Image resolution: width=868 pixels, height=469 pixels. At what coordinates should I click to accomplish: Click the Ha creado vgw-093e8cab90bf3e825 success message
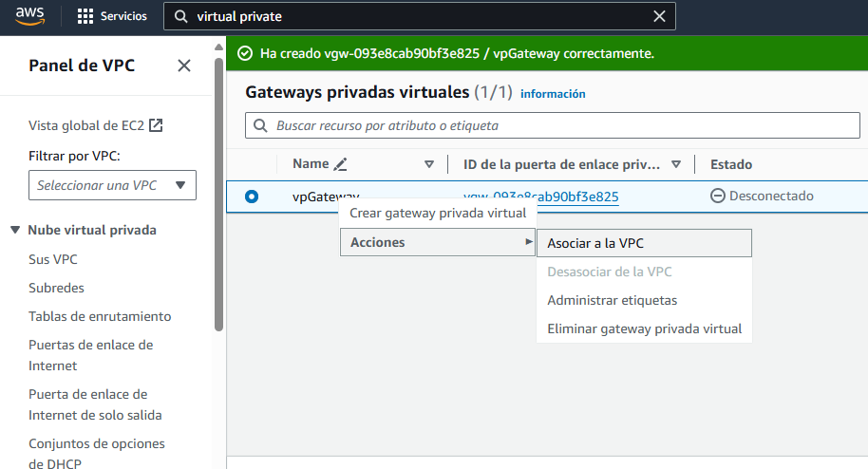(457, 54)
